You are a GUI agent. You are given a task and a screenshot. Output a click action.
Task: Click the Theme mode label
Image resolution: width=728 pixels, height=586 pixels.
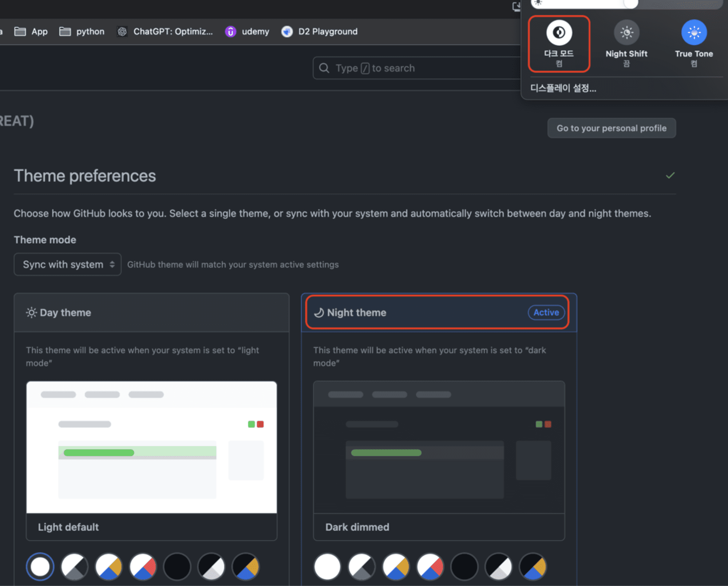point(45,240)
